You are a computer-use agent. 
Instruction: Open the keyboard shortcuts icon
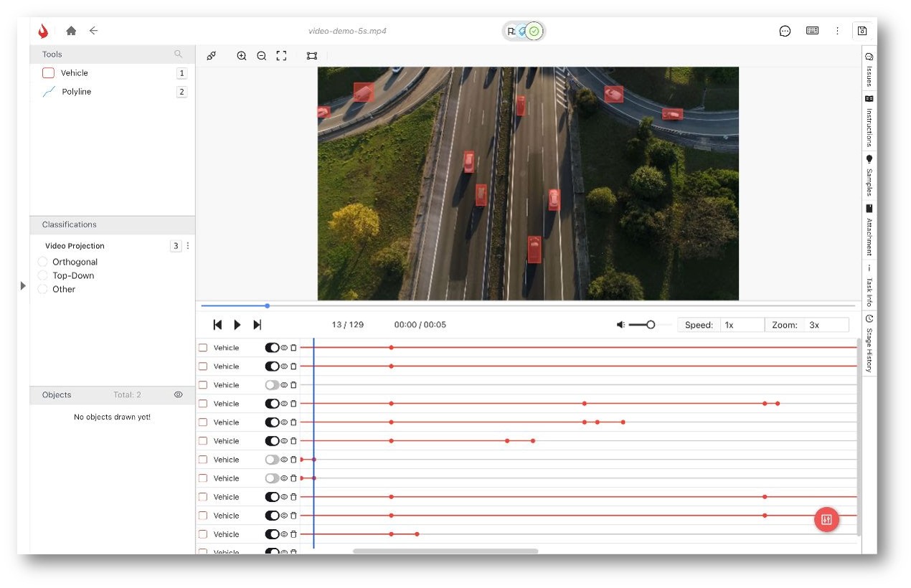click(x=812, y=31)
